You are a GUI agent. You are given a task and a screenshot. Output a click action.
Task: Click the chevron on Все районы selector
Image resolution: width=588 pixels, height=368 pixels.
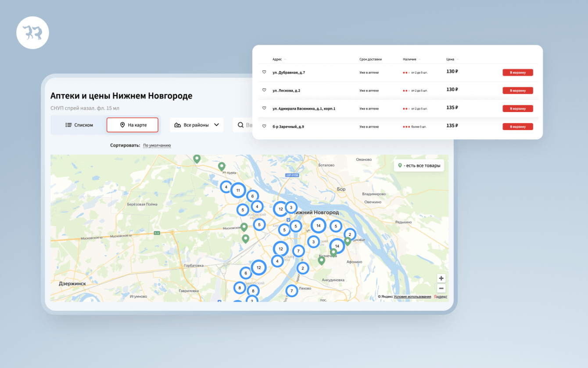(x=216, y=125)
